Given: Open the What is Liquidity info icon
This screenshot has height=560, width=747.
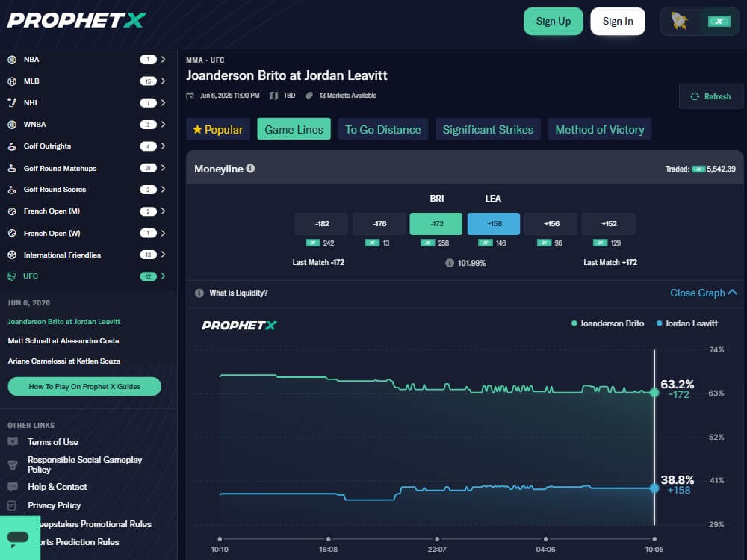Looking at the screenshot, I should (x=199, y=293).
